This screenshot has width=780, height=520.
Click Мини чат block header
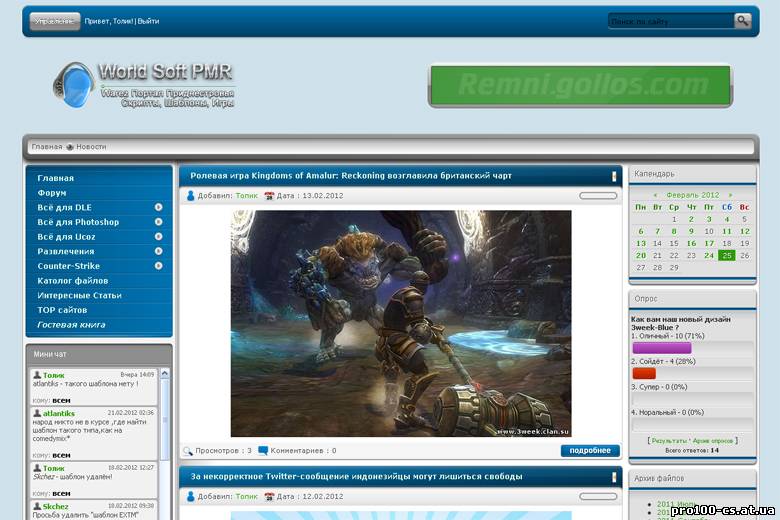tap(99, 354)
